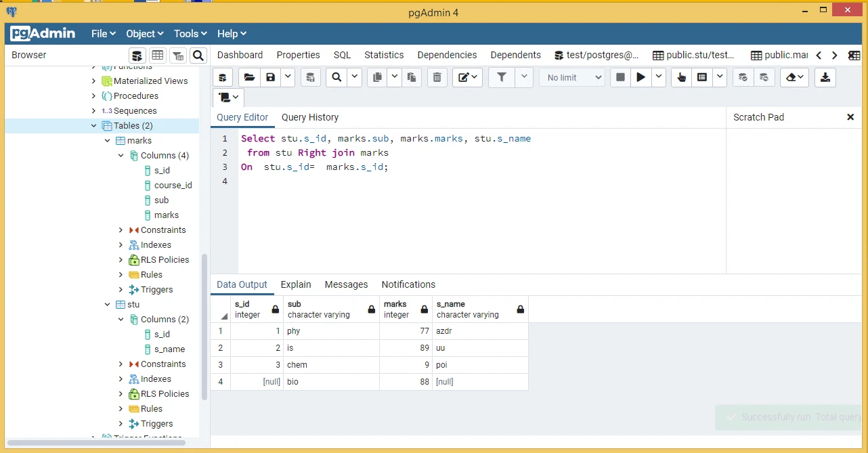
Task: Stop the running query
Action: pyautogui.click(x=620, y=77)
